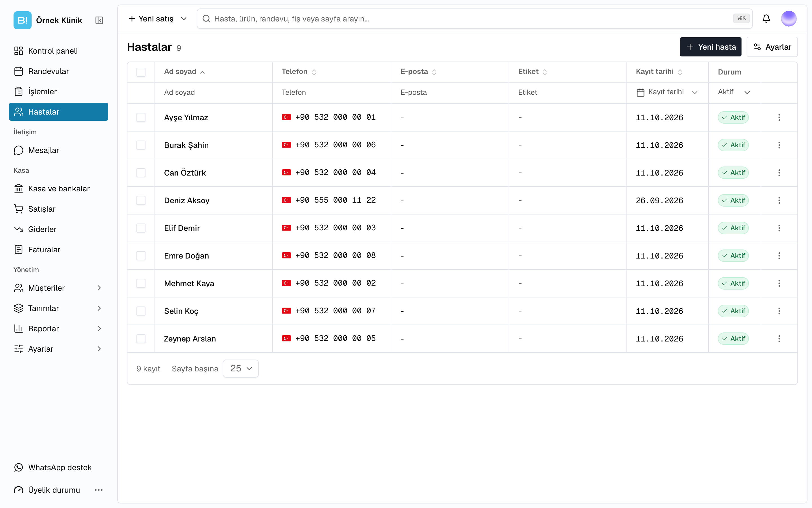
Task: Check the Elif Demir row checkbox
Action: (141, 228)
